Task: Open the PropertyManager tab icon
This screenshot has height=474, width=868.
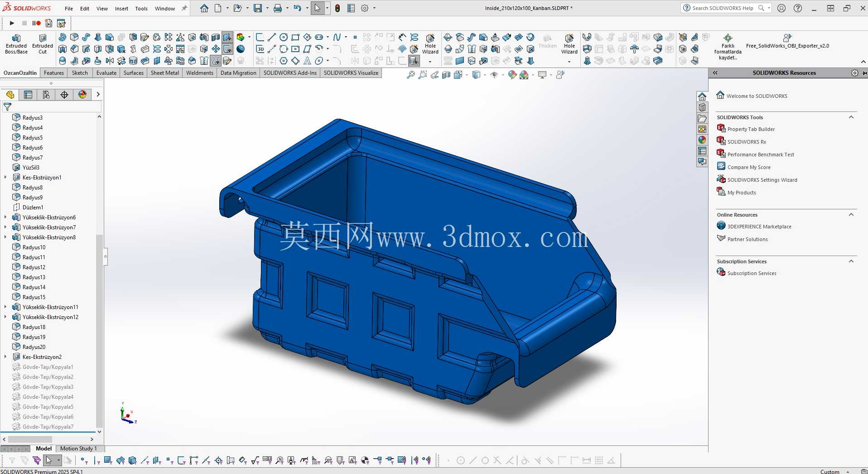Action: pos(28,94)
